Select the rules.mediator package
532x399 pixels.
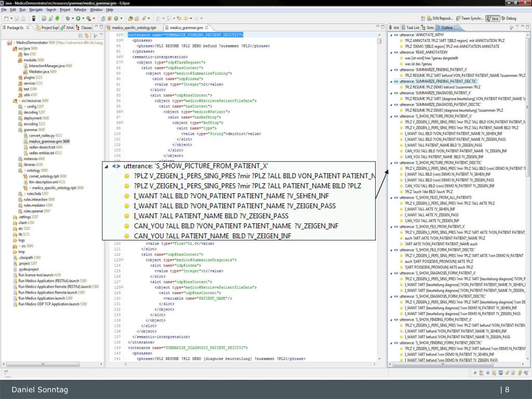click(x=35, y=205)
